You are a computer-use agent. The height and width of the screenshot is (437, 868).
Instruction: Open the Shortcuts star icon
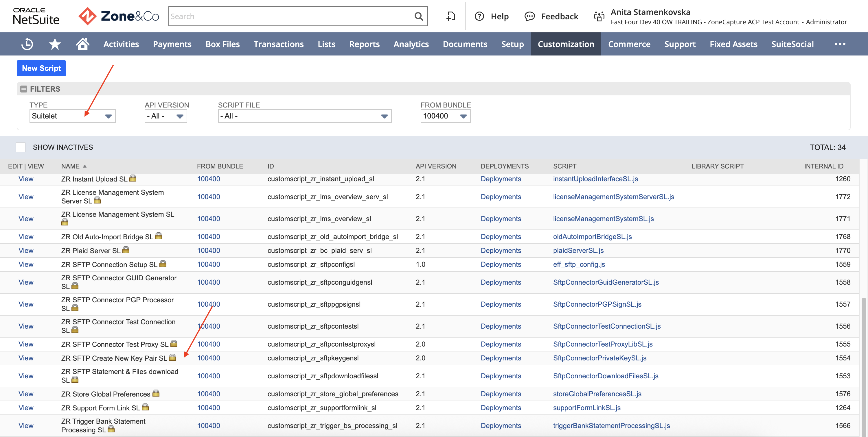click(x=55, y=44)
